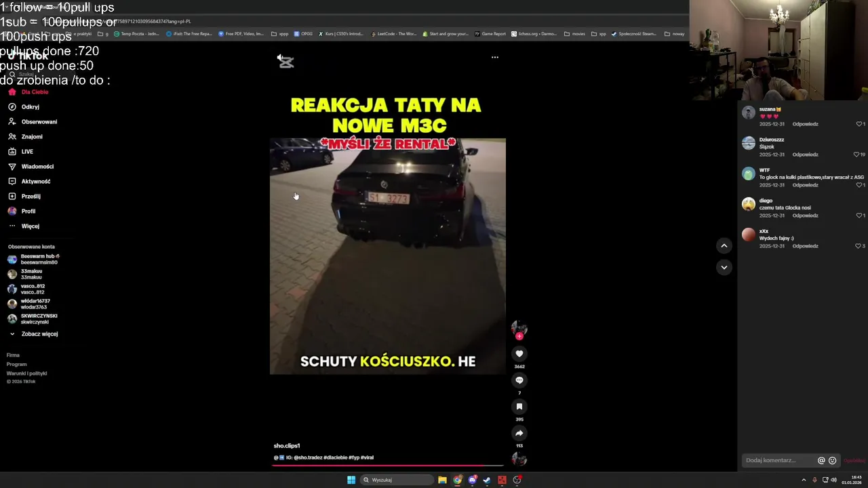
Task: Open the Prześlij upload page
Action: tap(24, 197)
